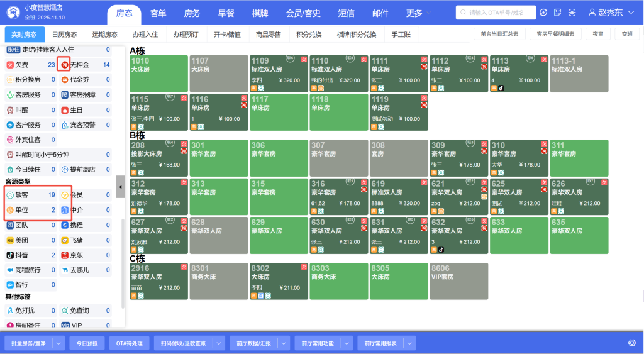The width and height of the screenshot is (644, 354).
Task: Click the 欠费 filter icon
Action: coord(10,65)
